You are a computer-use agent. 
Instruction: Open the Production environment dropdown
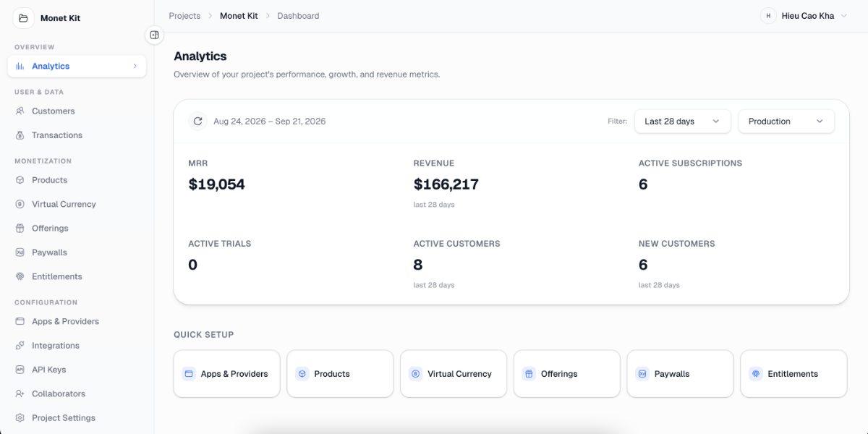(x=786, y=122)
